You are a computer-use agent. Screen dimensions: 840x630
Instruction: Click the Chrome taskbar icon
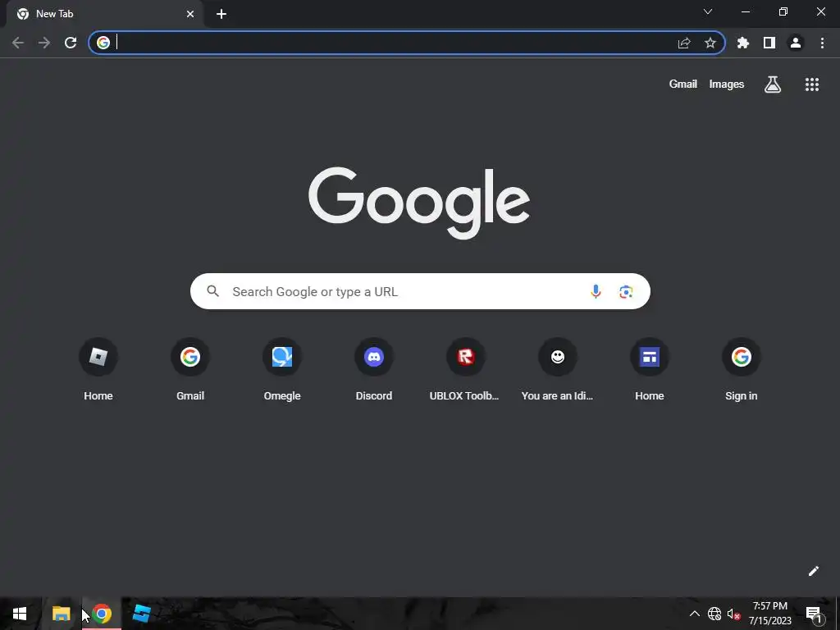101,614
